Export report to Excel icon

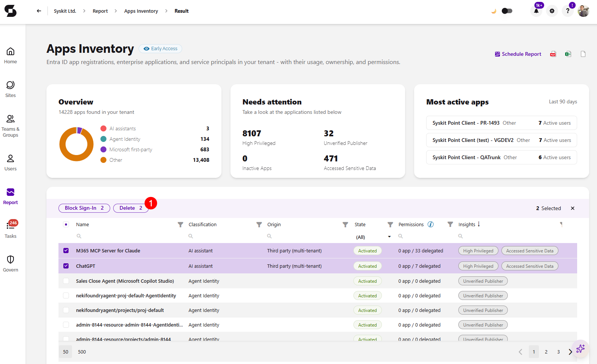568,54
